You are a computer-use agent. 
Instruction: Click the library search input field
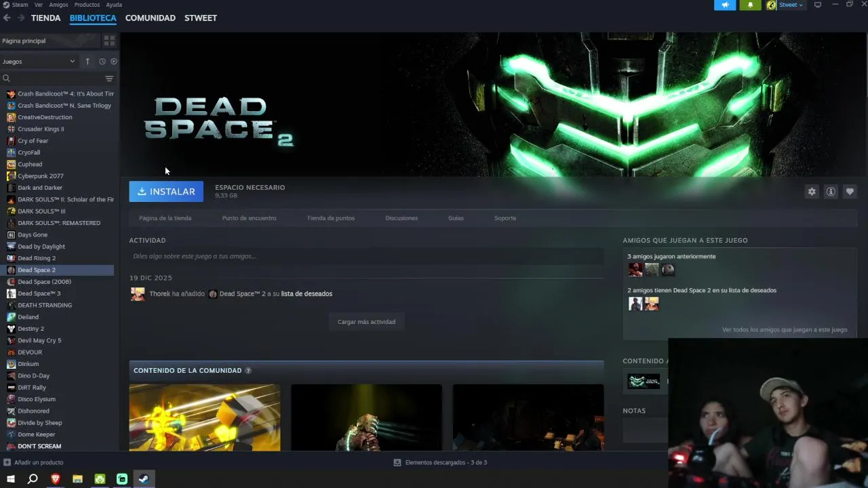click(x=57, y=79)
